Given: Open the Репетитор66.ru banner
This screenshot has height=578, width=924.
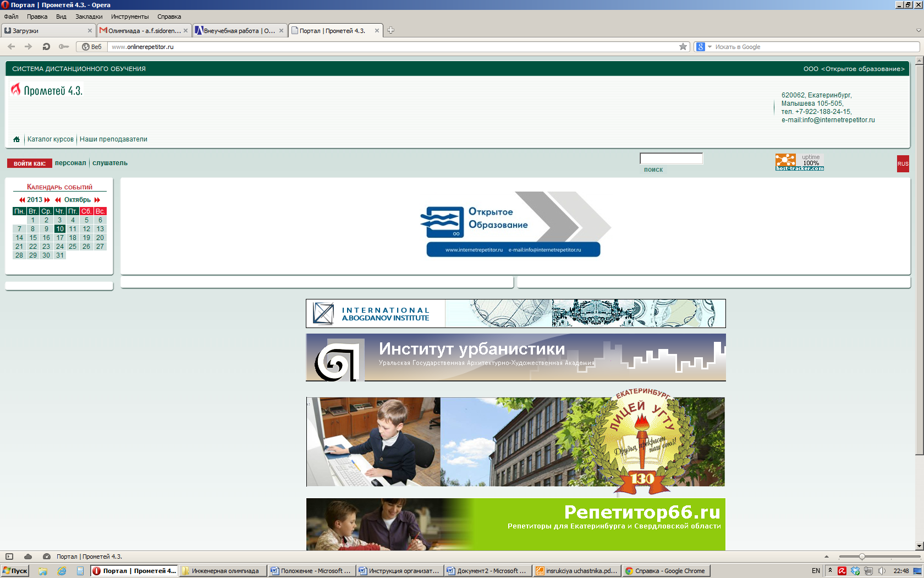Looking at the screenshot, I should (x=516, y=524).
